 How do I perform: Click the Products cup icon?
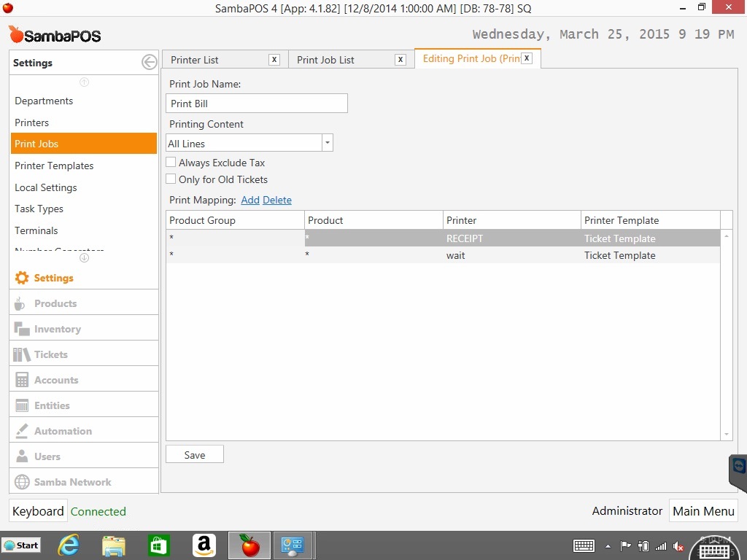pyautogui.click(x=20, y=303)
